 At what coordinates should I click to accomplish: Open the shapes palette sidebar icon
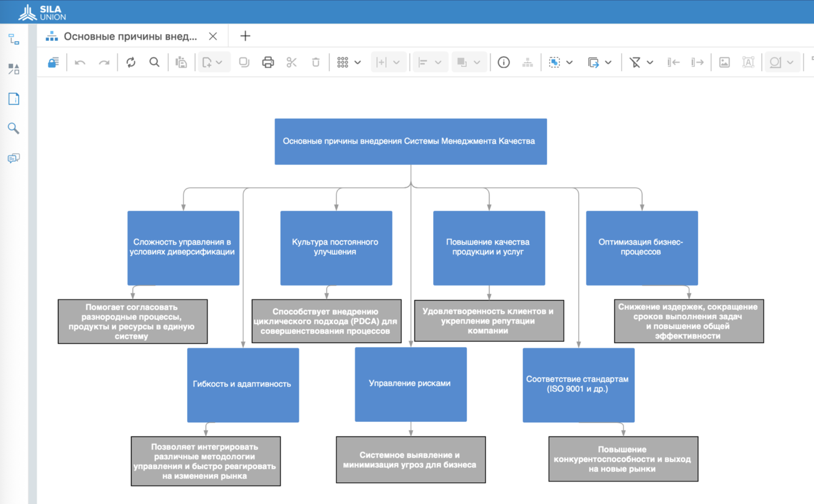[14, 69]
